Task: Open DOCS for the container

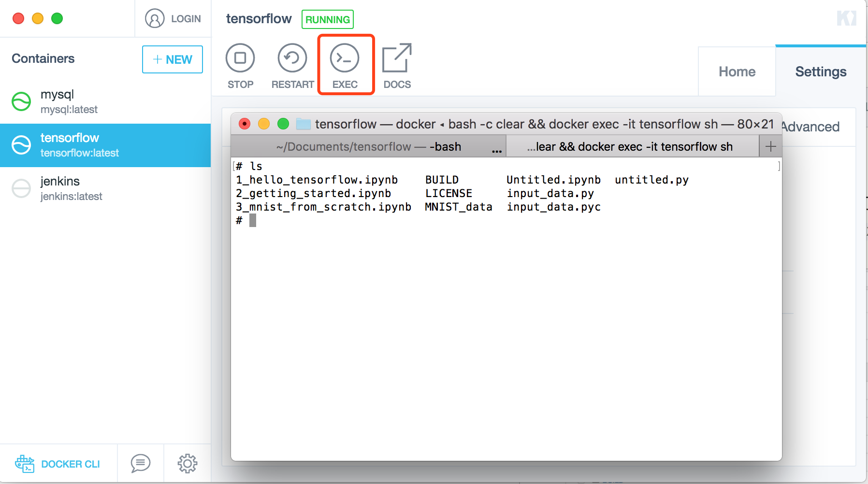Action: 397,66
